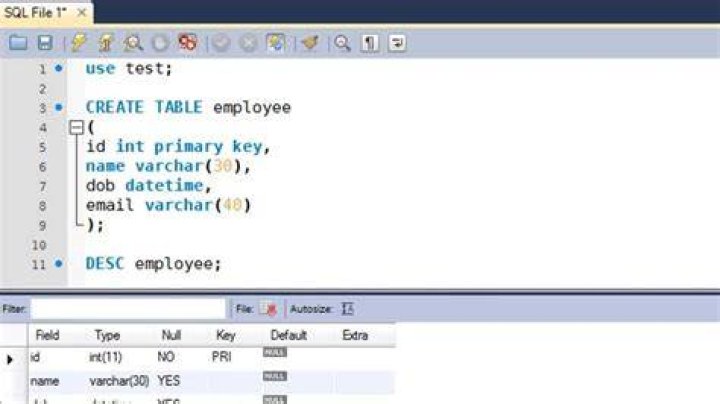Viewport: 720px width, 404px height.
Task: Sort by Null column header
Action: coord(171,335)
